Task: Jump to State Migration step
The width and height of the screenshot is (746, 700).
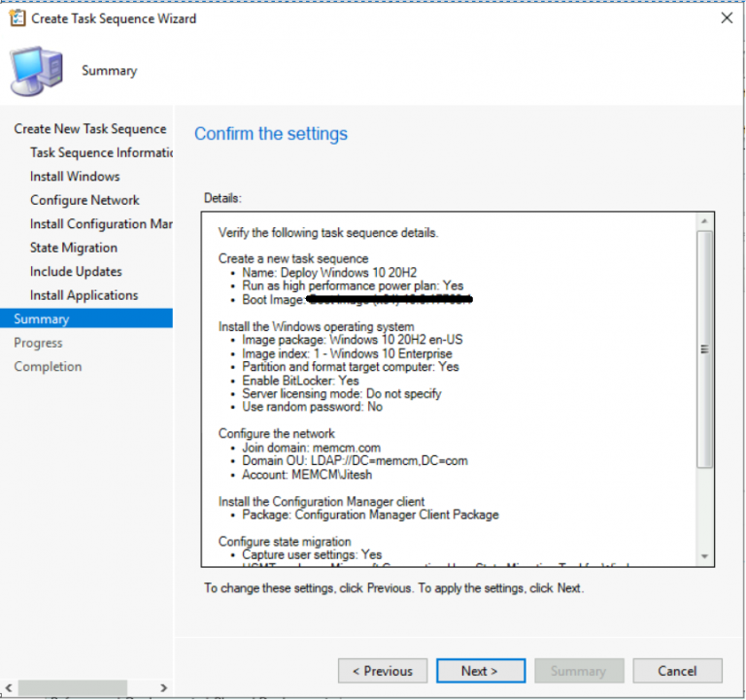Action: click(74, 248)
